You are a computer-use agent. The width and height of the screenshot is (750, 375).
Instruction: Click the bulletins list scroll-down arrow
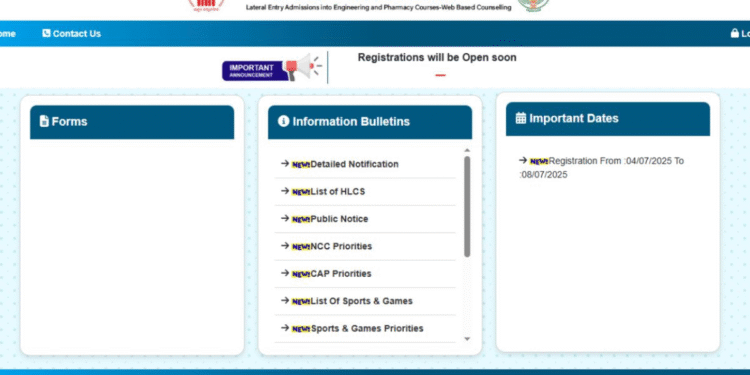click(467, 339)
